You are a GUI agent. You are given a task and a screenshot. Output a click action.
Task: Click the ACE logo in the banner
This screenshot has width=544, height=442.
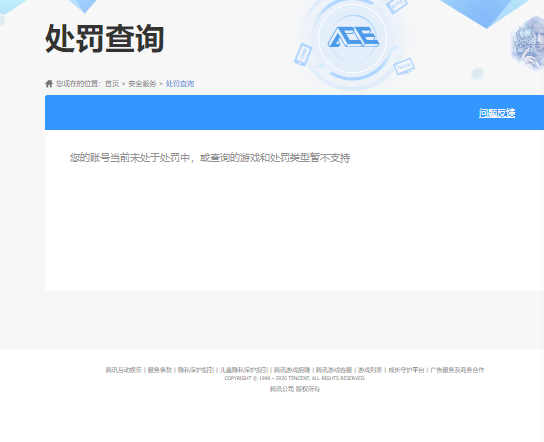tap(353, 37)
